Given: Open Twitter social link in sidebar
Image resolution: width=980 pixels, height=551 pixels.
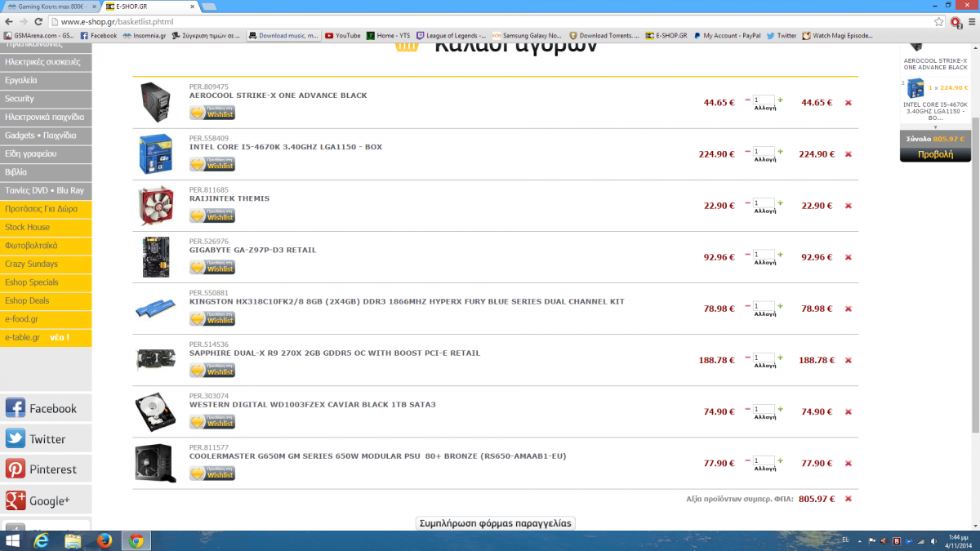Looking at the screenshot, I should coord(46,438).
